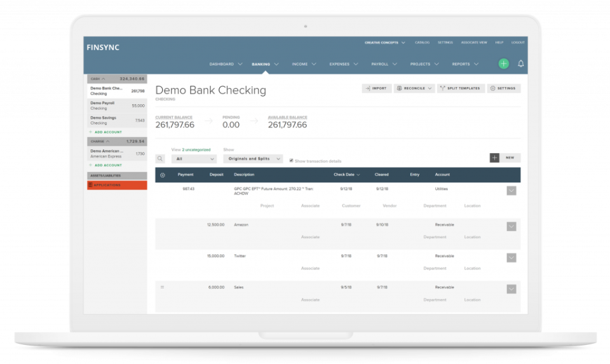
Task: Collapse the Cash accounts section
Action: (117, 79)
